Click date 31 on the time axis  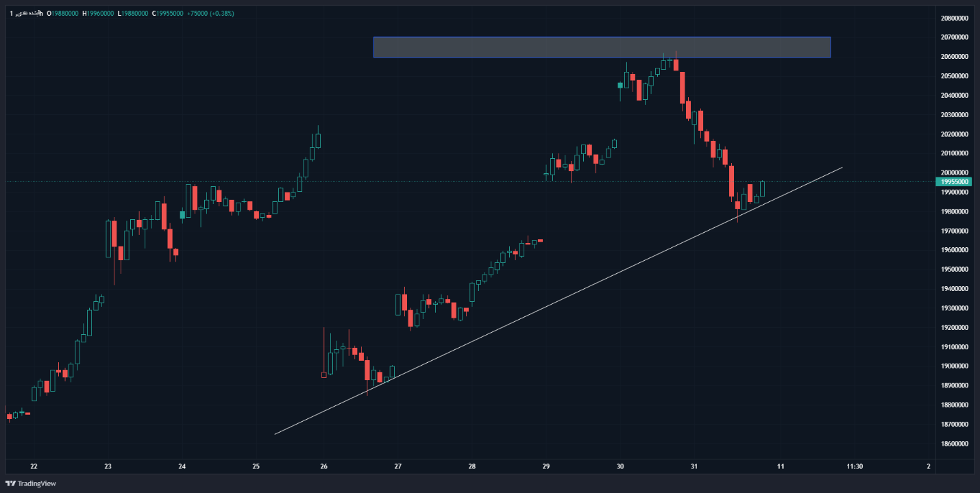(694, 466)
